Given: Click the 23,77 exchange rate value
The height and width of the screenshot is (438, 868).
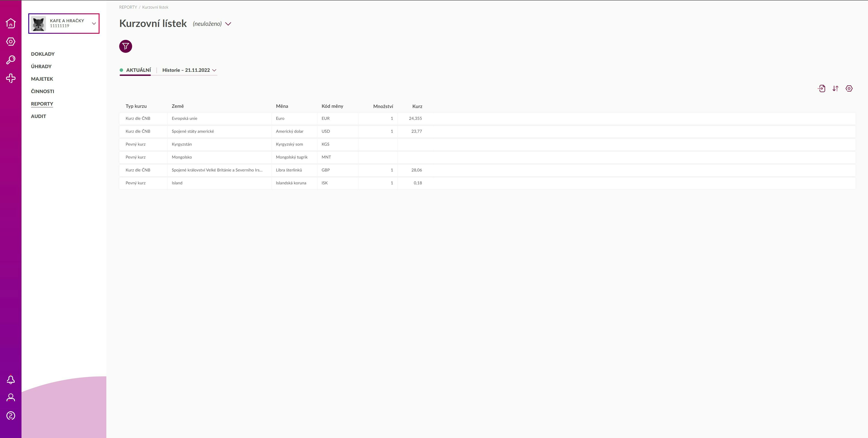Looking at the screenshot, I should (x=416, y=131).
